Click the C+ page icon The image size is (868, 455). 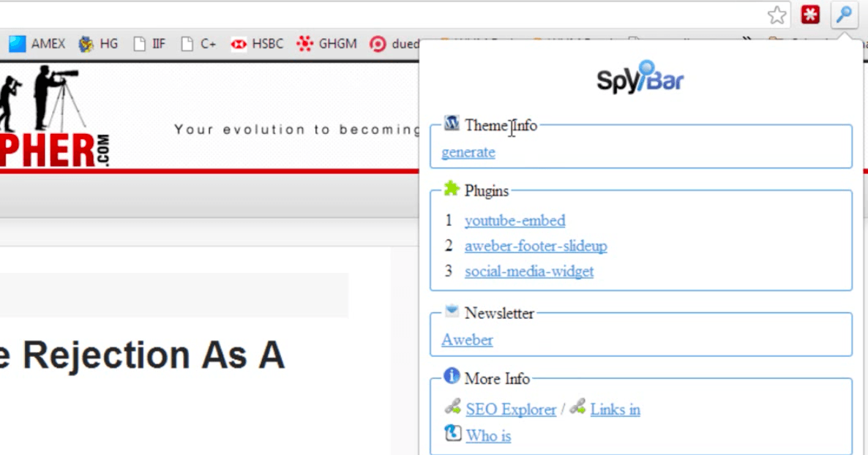click(187, 44)
